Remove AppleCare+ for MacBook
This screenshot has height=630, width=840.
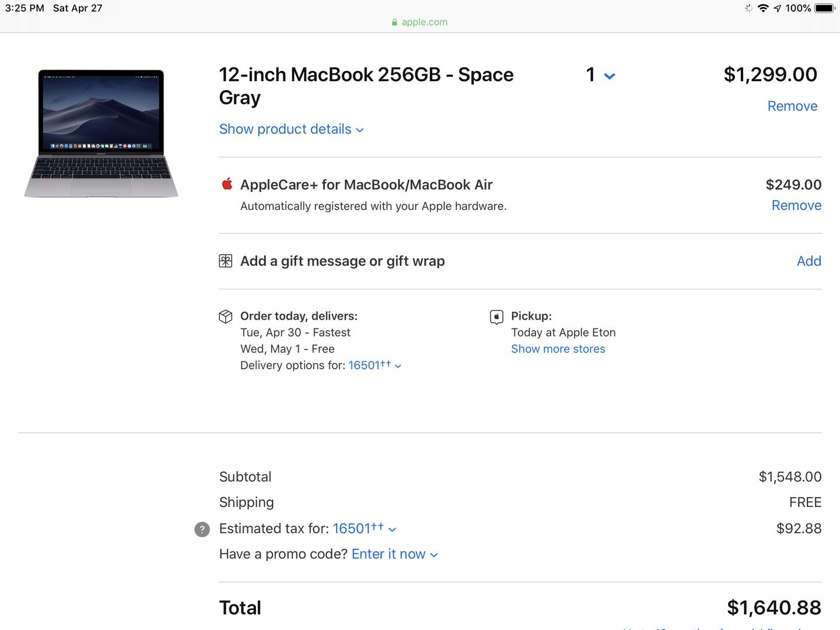click(x=796, y=205)
